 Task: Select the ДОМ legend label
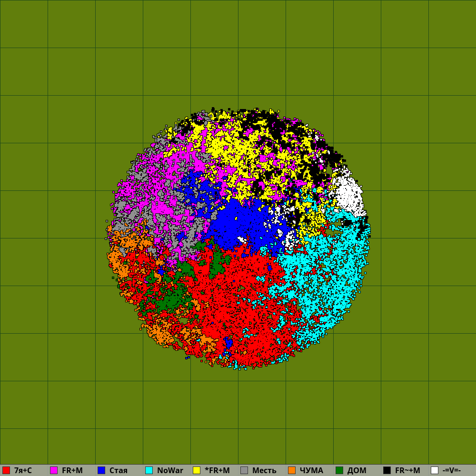coord(357,471)
